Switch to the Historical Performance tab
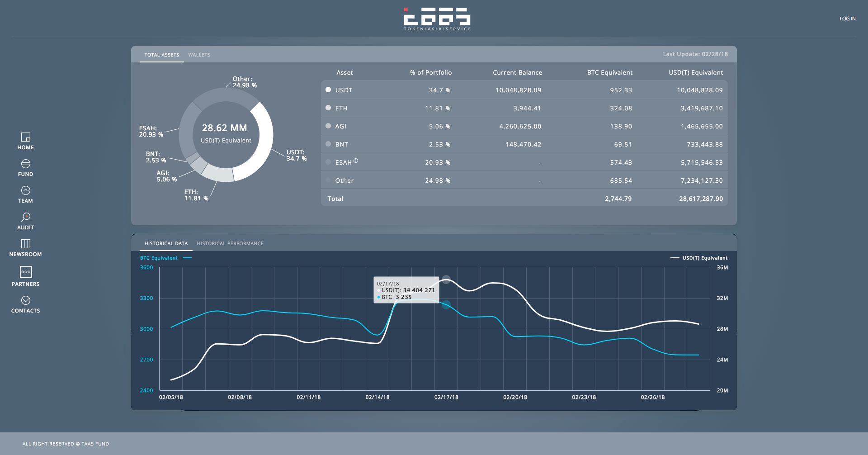Viewport: 868px width, 455px height. 230,243
